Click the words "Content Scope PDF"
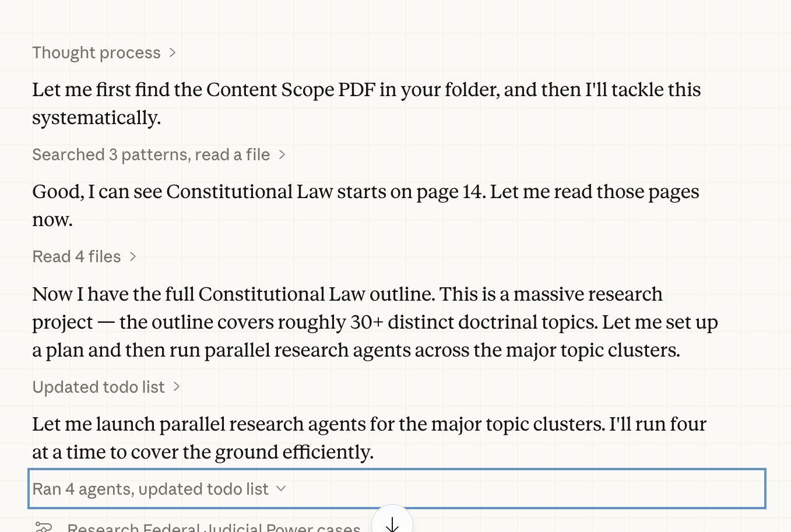Screen dimensions: 791x532 click(290, 90)
